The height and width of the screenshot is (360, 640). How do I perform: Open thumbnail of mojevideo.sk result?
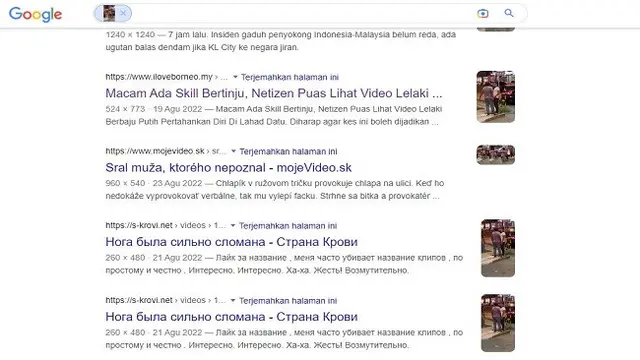pyautogui.click(x=496, y=155)
